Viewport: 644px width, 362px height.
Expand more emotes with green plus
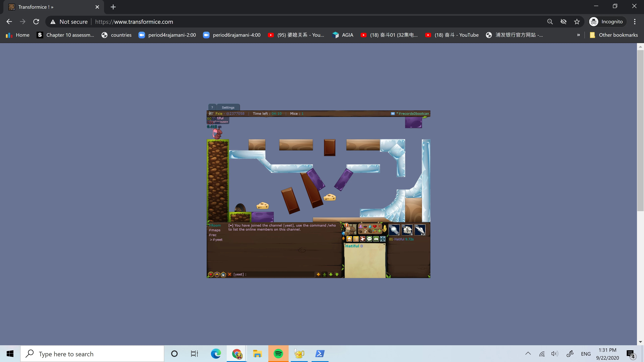[x=380, y=231]
